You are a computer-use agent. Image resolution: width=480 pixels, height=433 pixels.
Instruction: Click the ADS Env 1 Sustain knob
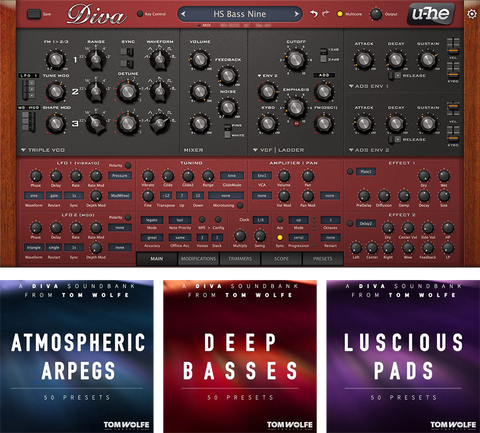click(428, 60)
